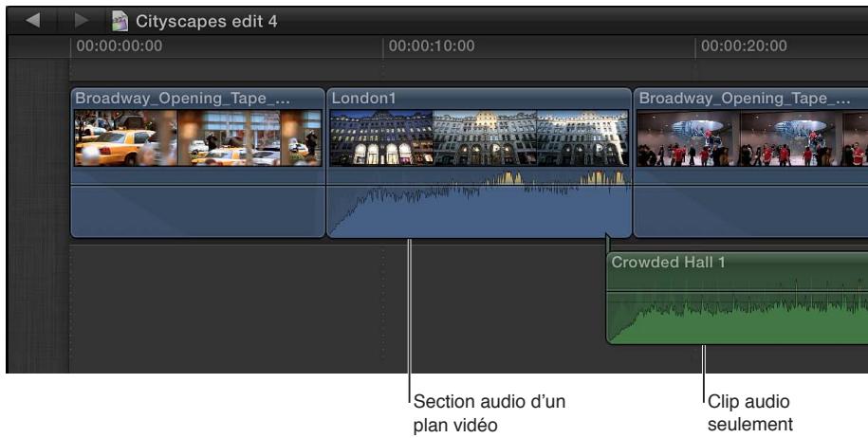
Task: Click the 00:00:20:00 ruler timecode
Action: point(744,46)
